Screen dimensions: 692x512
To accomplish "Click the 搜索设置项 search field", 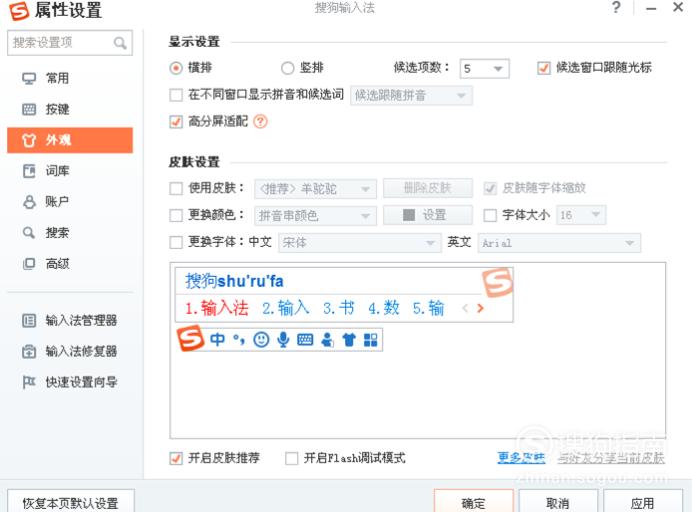I will pyautogui.click(x=70, y=43).
